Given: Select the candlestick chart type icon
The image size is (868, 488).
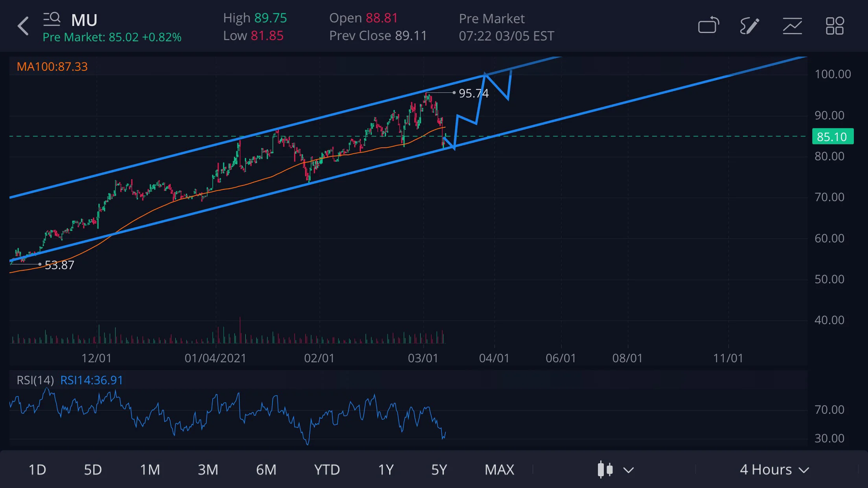Looking at the screenshot, I should click(605, 469).
